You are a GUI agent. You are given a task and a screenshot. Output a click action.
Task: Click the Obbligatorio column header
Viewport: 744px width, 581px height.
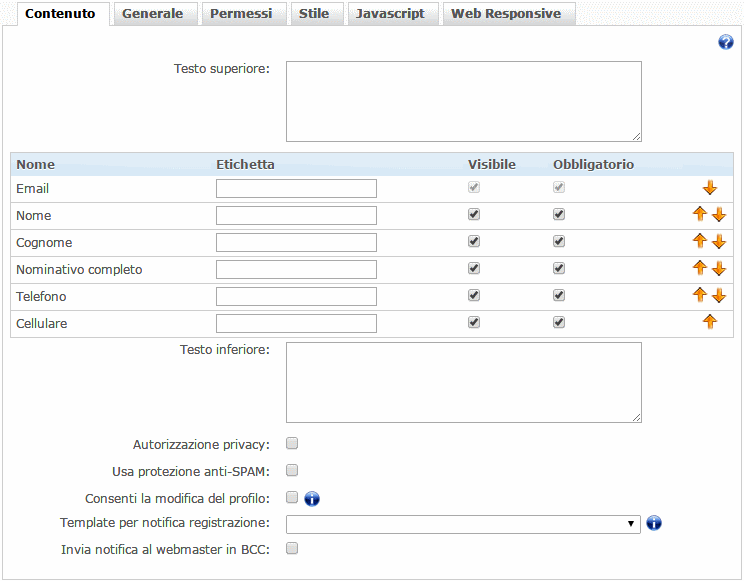pos(594,164)
